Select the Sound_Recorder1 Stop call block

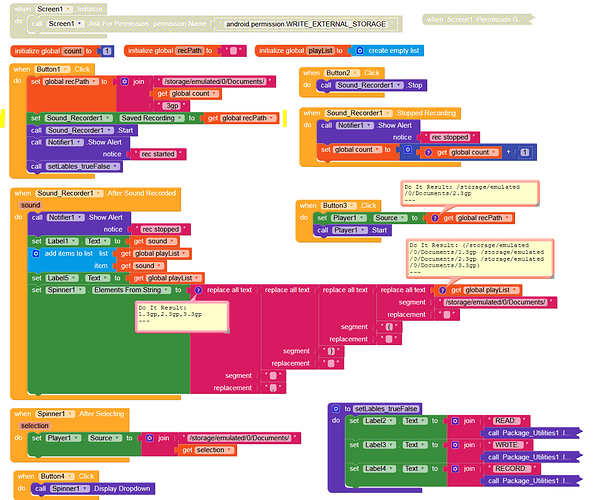click(371, 85)
